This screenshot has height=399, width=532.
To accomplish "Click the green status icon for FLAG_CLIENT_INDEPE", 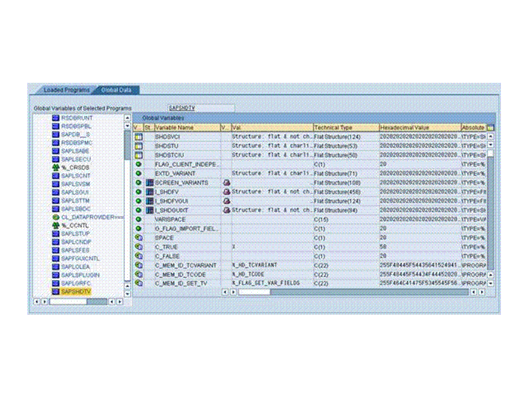I will point(138,164).
